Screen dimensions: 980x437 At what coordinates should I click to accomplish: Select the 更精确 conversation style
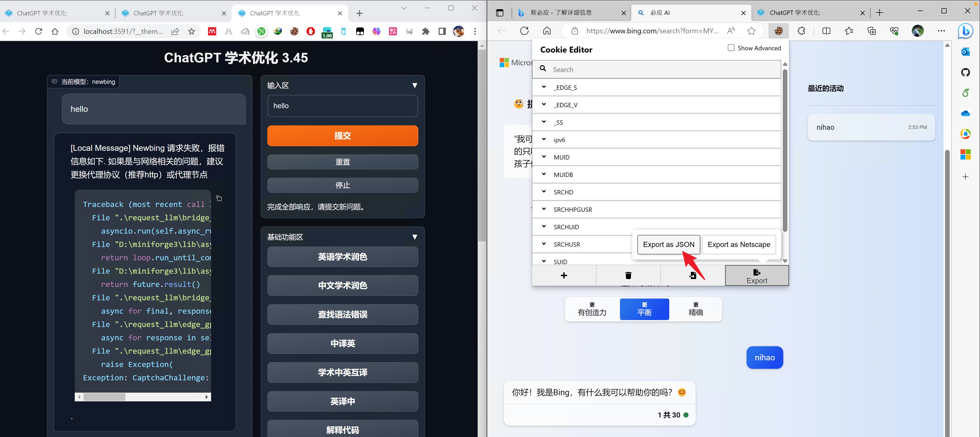[696, 309]
